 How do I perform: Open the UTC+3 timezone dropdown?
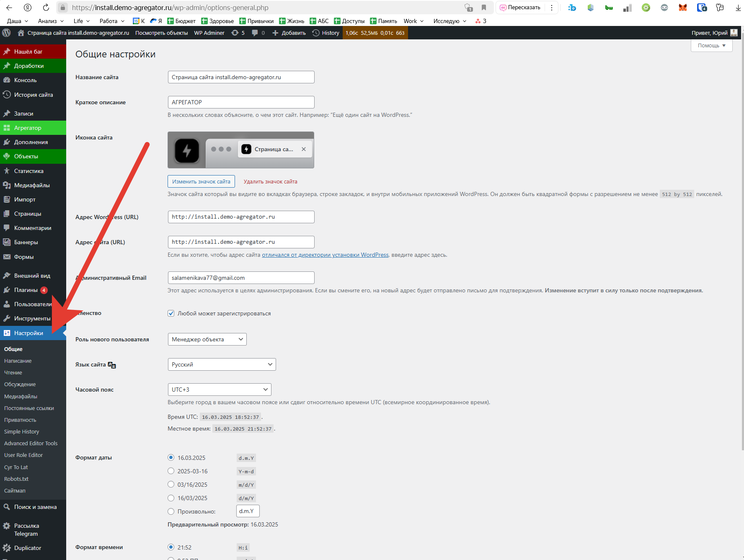(219, 390)
